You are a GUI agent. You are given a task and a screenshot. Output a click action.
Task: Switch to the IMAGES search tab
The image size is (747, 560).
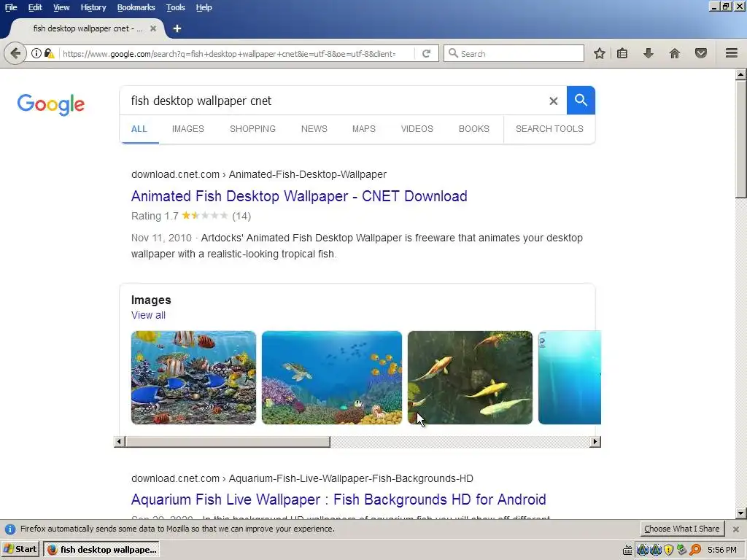tap(188, 129)
